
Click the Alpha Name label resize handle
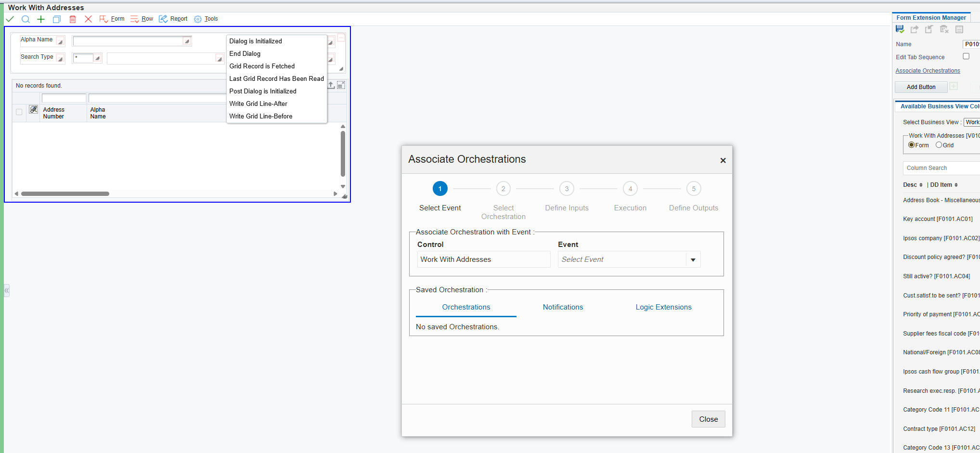pyautogui.click(x=60, y=42)
